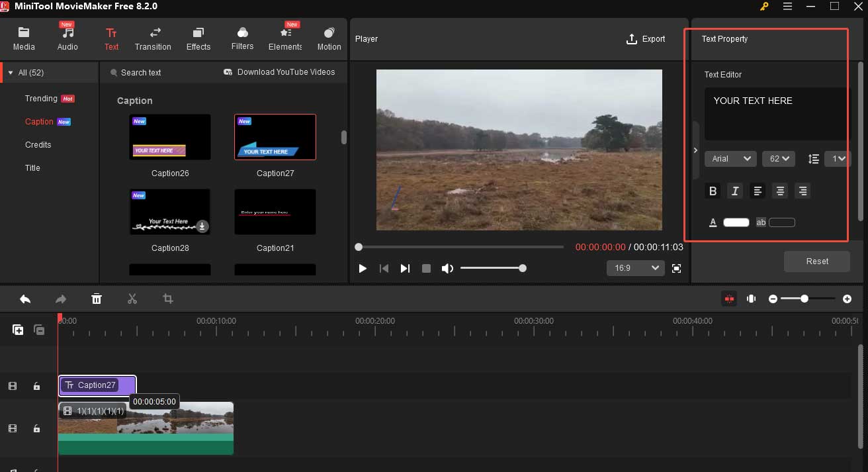Screen dimensions: 868x472
Task: Toggle timeline magnet snapping
Action: pos(729,299)
